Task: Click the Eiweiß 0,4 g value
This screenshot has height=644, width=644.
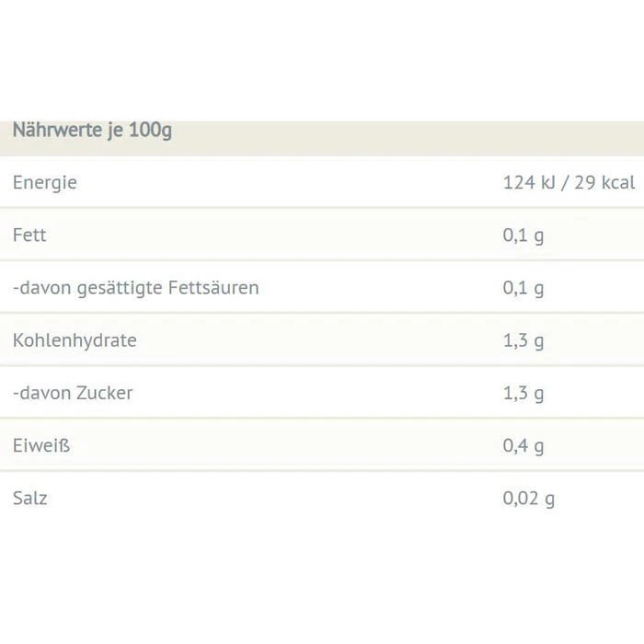Action: point(523,446)
